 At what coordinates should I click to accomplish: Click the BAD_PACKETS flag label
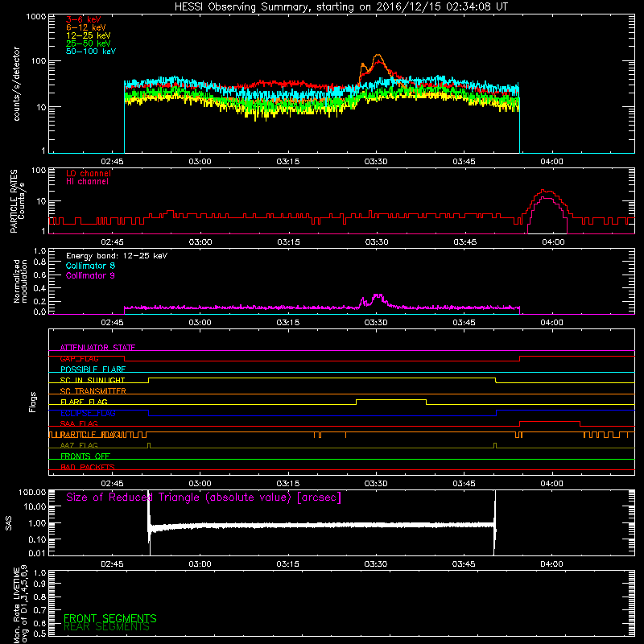88,467
